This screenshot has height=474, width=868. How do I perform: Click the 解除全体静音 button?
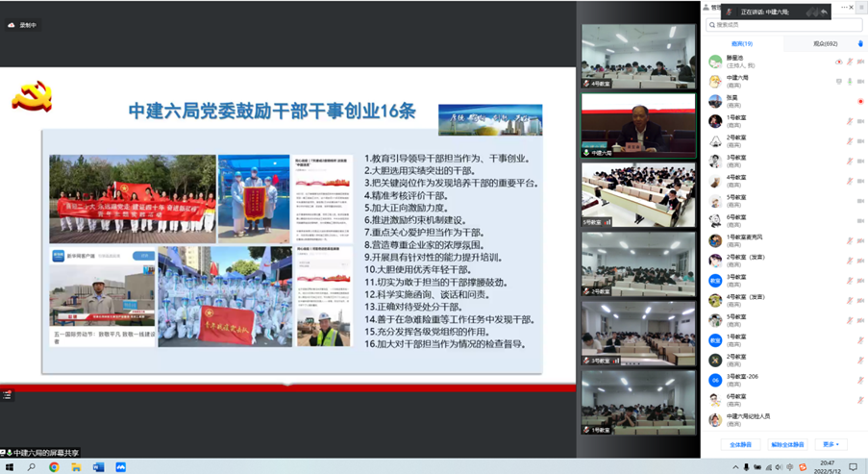click(x=789, y=444)
